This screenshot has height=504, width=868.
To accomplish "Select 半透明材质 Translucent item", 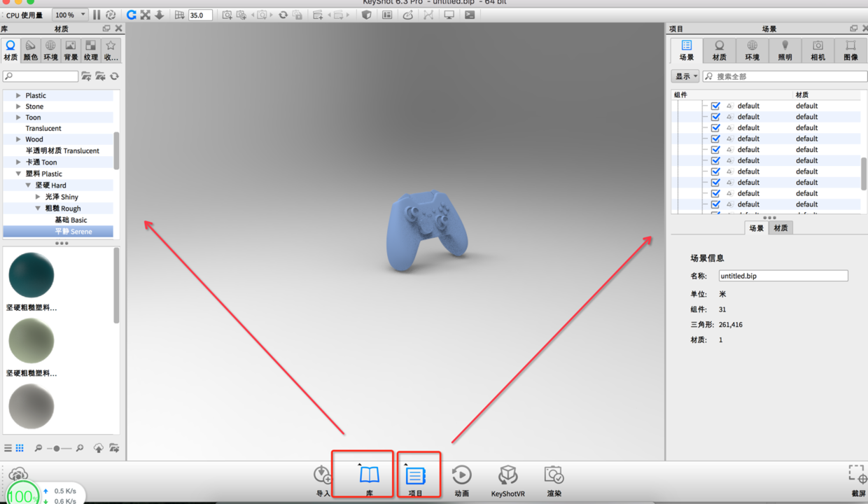I will point(62,150).
